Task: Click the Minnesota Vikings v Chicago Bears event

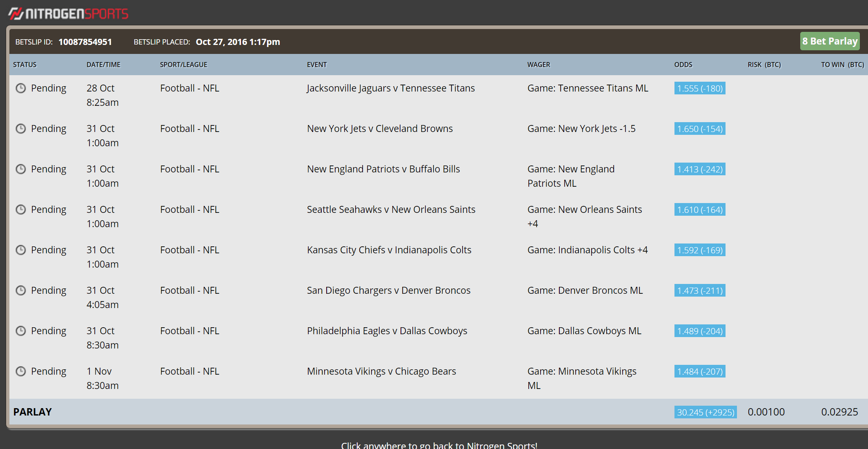Action: (x=381, y=371)
